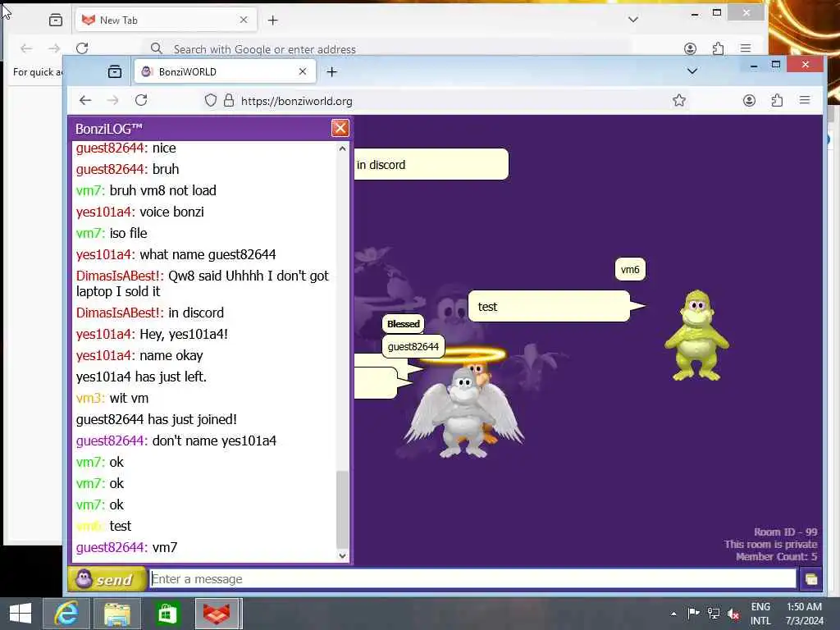
Task: Click the bonziworld.org address bar
Action: tap(445, 101)
